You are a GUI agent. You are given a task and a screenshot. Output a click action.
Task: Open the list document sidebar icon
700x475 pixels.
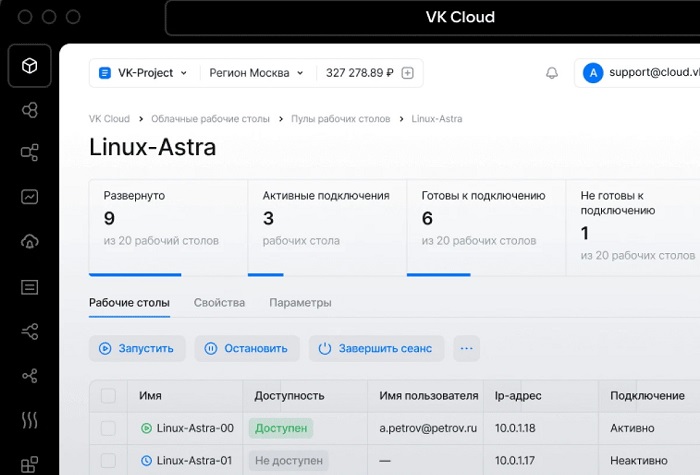[29, 287]
